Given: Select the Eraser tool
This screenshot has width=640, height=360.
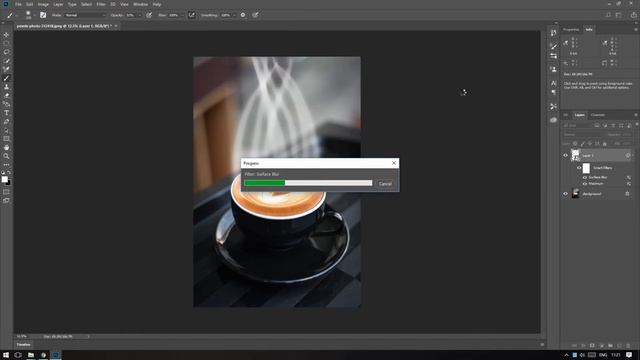Looking at the screenshot, I should tap(6, 96).
